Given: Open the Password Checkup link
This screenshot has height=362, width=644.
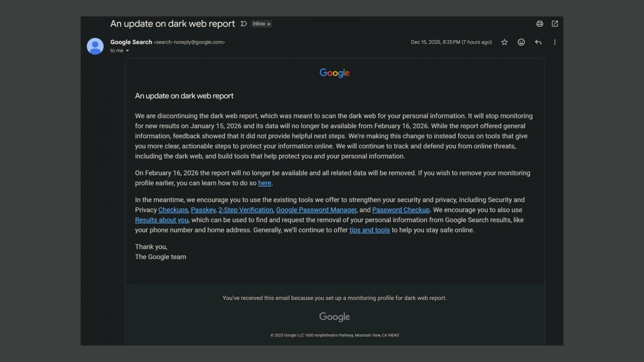Looking at the screenshot, I should (400, 210).
